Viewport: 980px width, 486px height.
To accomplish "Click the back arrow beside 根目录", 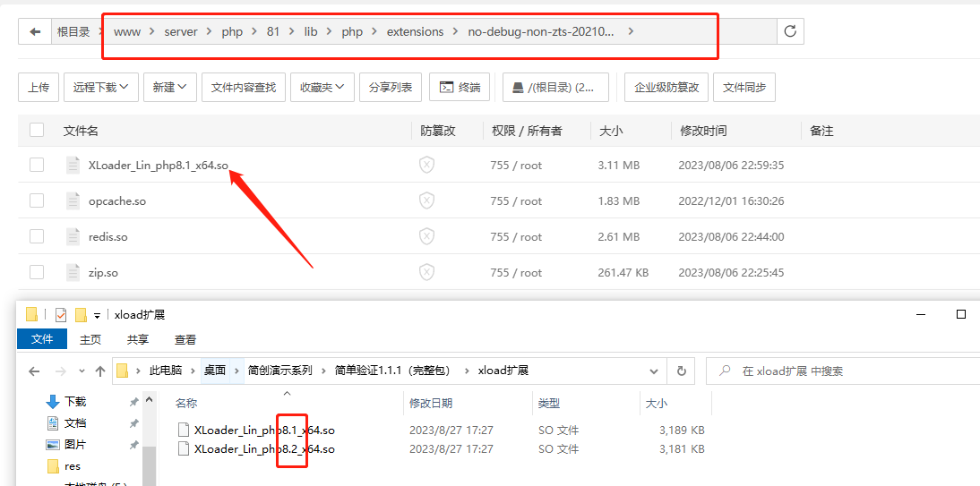I will (35, 31).
